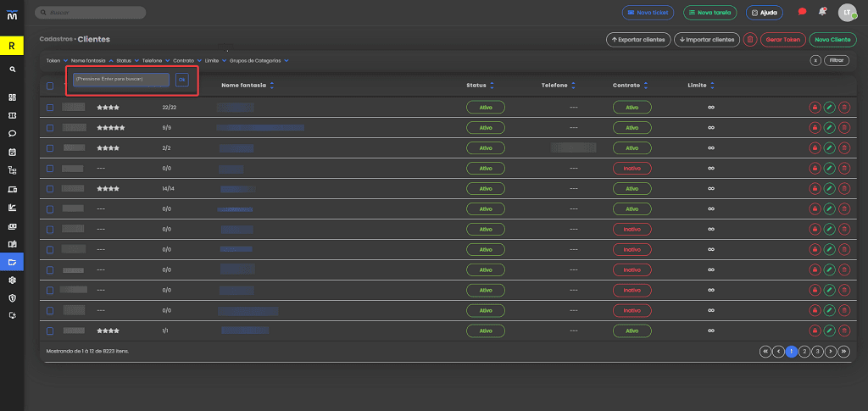
Task: Open the sidebar magnifier search icon
Action: (x=12, y=69)
